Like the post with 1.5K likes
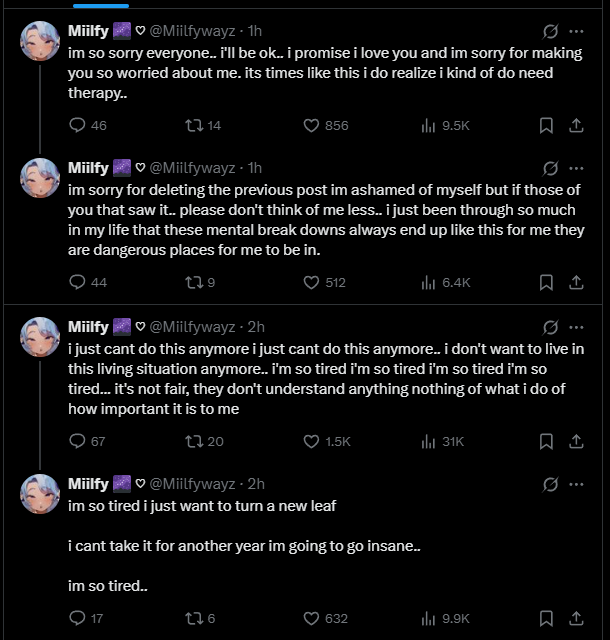 (x=311, y=440)
